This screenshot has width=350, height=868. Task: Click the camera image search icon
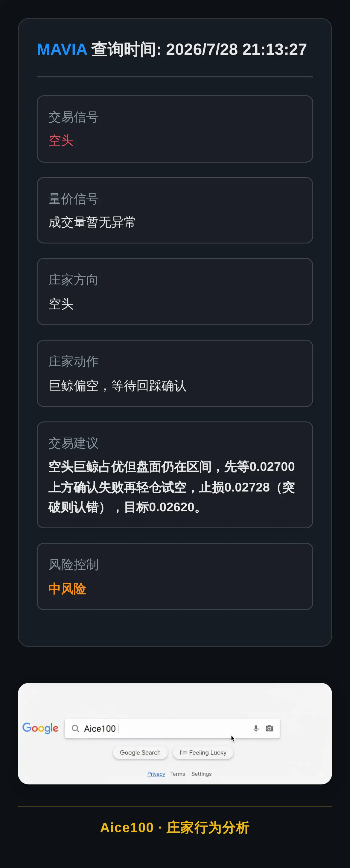coord(269,728)
